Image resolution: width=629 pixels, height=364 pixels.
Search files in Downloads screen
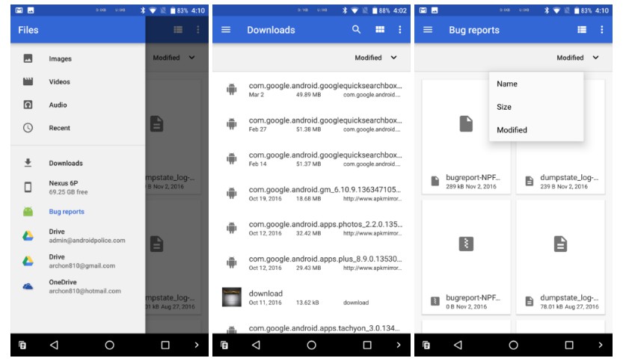356,29
